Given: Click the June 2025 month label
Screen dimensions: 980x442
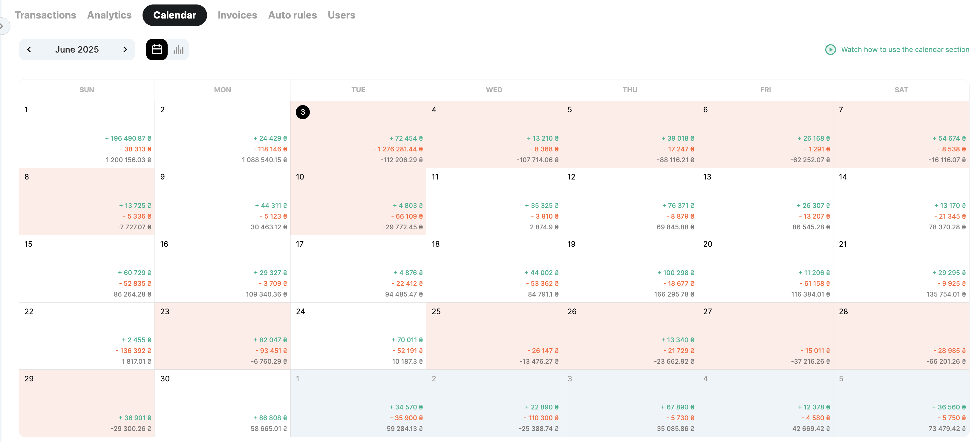Looking at the screenshot, I should [77, 50].
